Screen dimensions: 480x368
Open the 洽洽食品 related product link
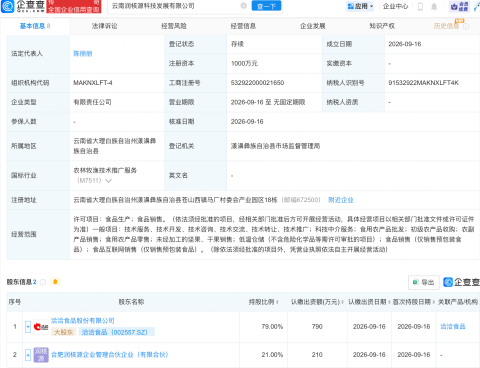coord(453,327)
